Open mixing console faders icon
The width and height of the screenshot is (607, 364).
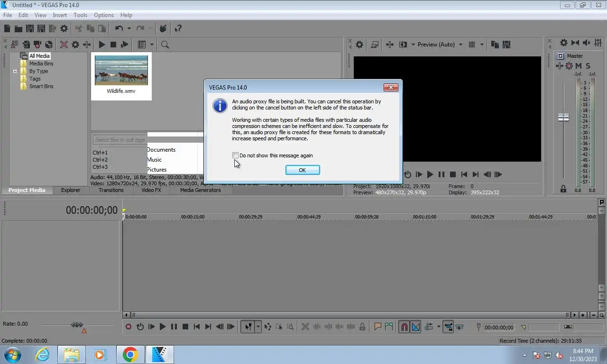[x=598, y=43]
